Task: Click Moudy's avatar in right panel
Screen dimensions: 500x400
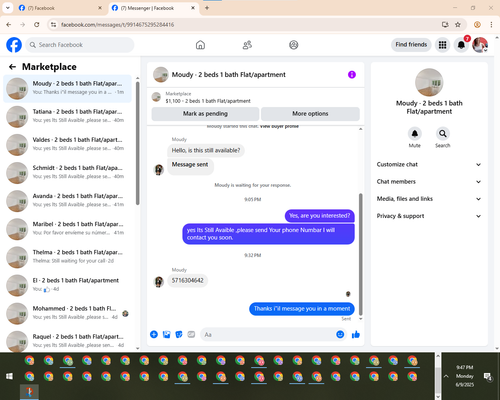Action: coord(429,82)
